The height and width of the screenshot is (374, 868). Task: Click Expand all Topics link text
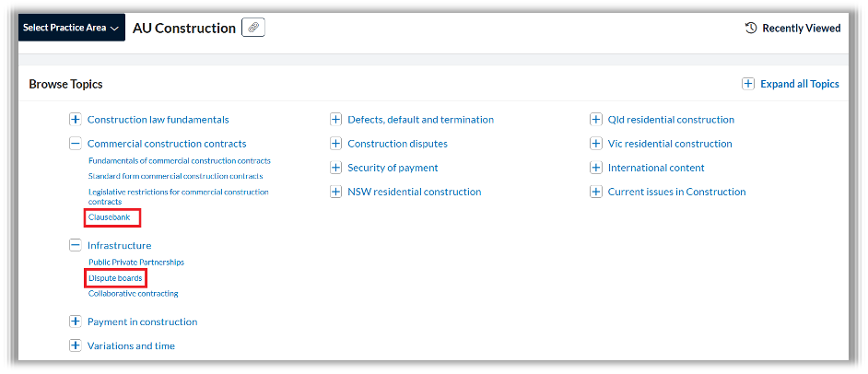[x=799, y=84]
